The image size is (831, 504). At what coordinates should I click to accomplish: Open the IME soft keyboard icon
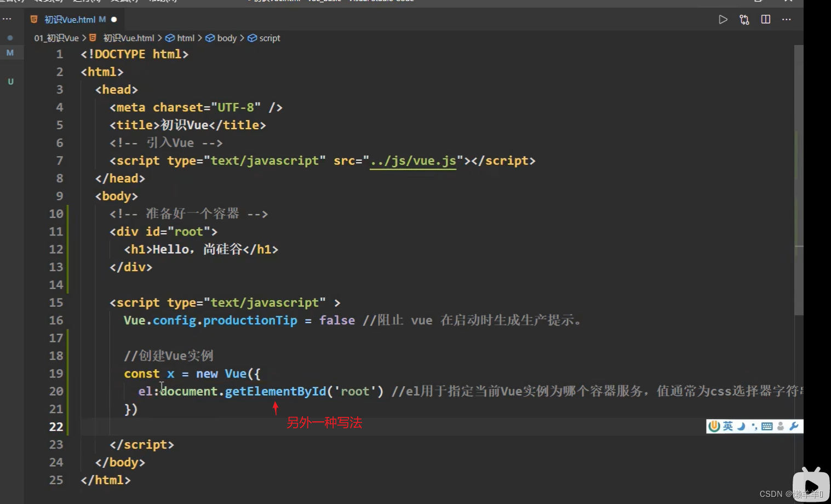coord(767,426)
